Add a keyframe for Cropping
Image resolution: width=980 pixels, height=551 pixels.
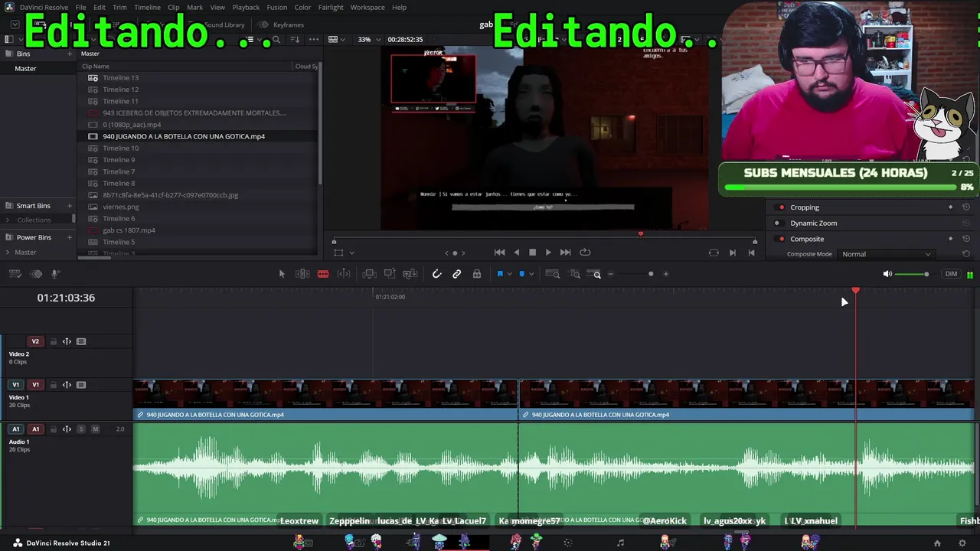pyautogui.click(x=951, y=207)
